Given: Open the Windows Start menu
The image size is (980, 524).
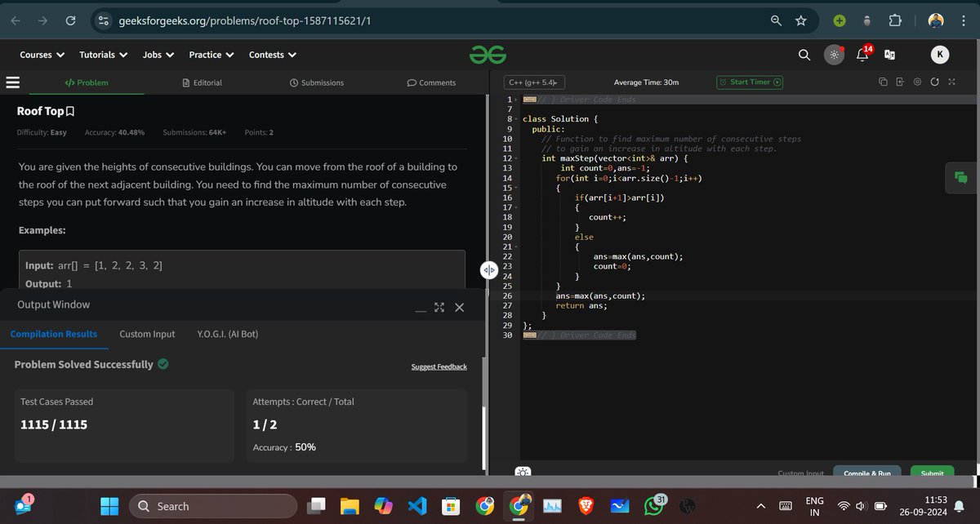Looking at the screenshot, I should point(110,506).
